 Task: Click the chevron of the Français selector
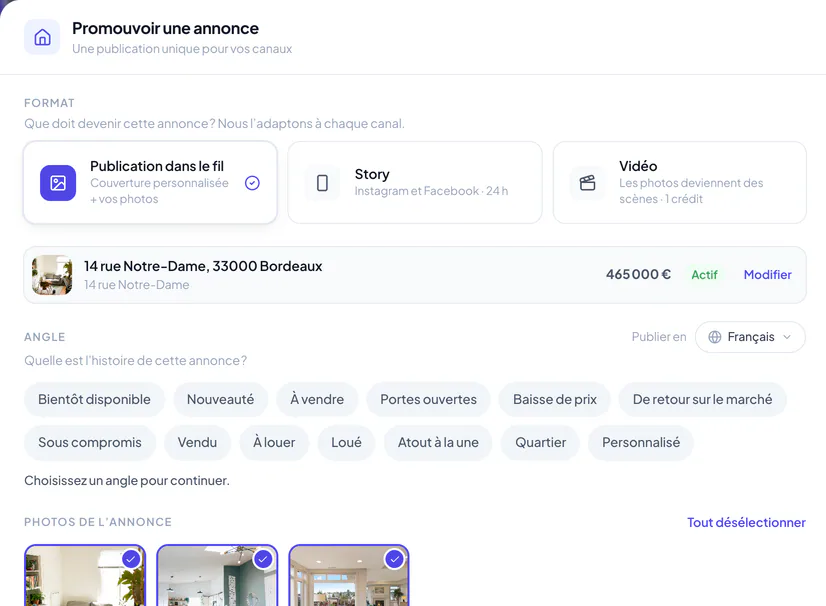pos(787,337)
